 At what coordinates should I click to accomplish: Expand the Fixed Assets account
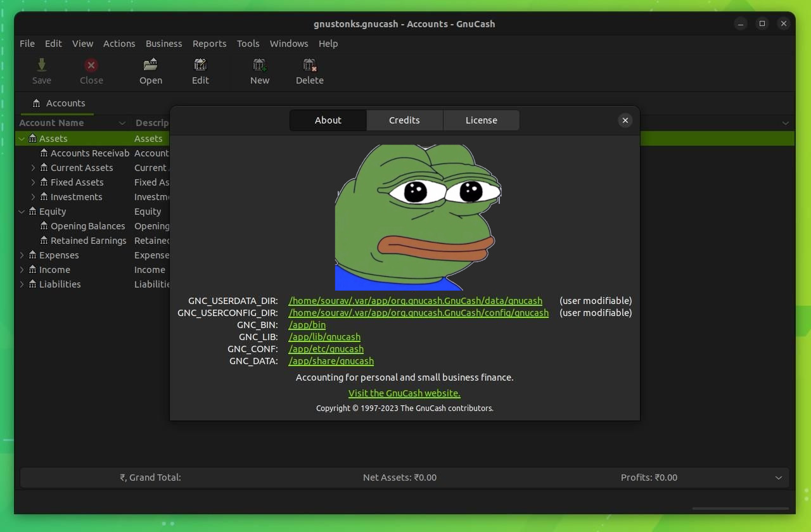[x=33, y=182]
